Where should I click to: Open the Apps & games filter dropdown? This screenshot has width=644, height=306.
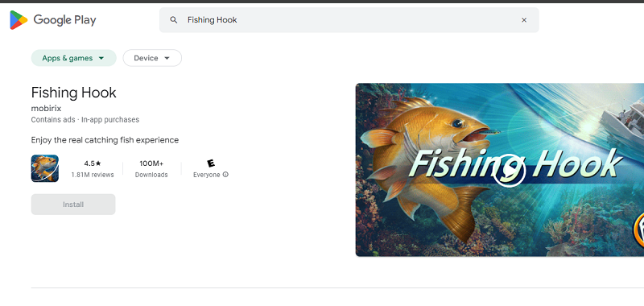click(74, 58)
